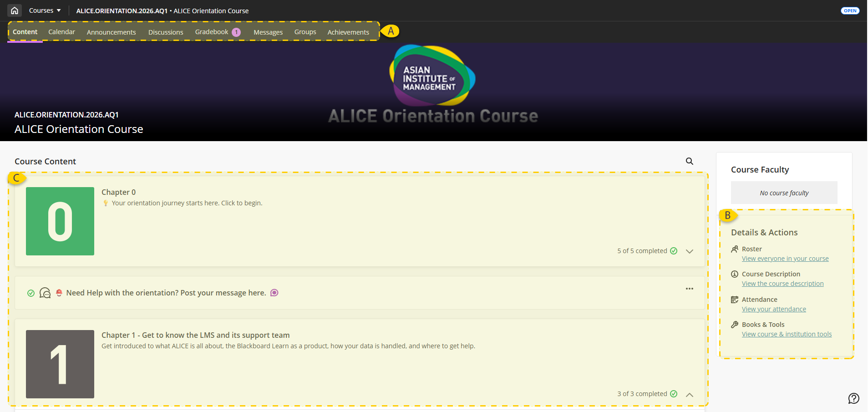Click the purple new-activity indicator beside Need Help
This screenshot has width=868, height=412.
[x=274, y=293]
